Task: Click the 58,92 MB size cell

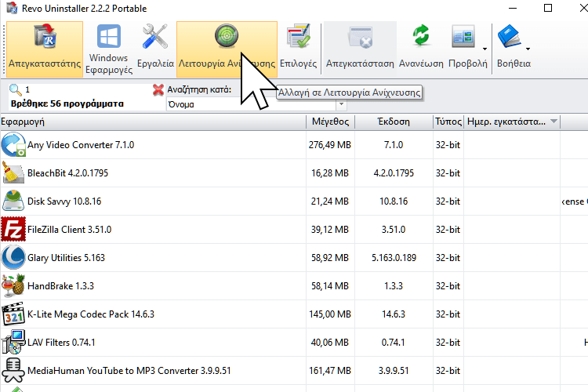Action: 330,258
